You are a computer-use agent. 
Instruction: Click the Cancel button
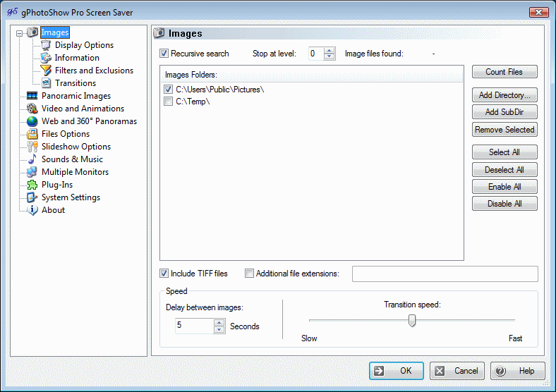[457, 371]
